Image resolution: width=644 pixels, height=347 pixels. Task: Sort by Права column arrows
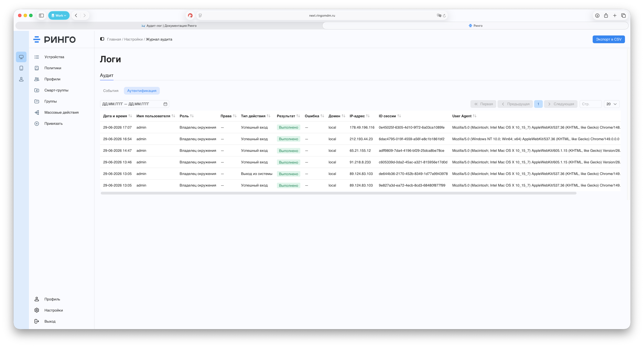pos(235,116)
